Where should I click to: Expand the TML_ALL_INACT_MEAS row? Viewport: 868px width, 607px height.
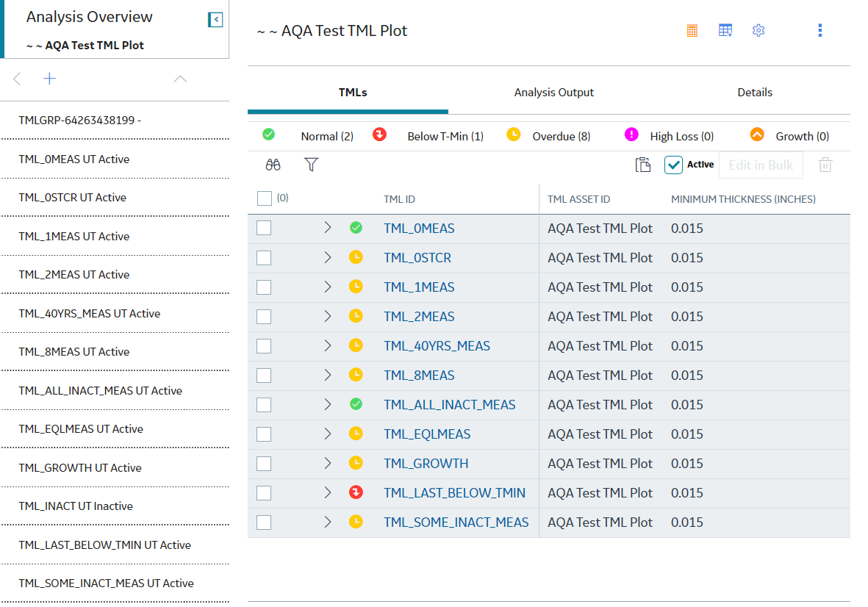pyautogui.click(x=328, y=404)
